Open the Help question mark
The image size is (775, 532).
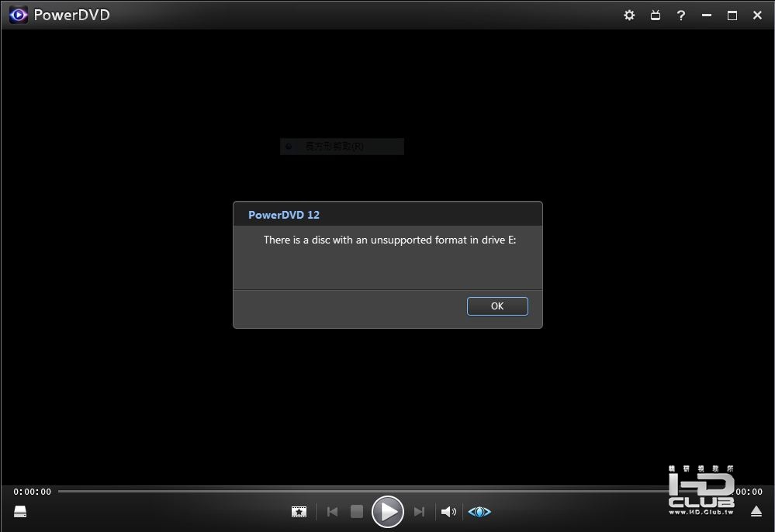(681, 16)
